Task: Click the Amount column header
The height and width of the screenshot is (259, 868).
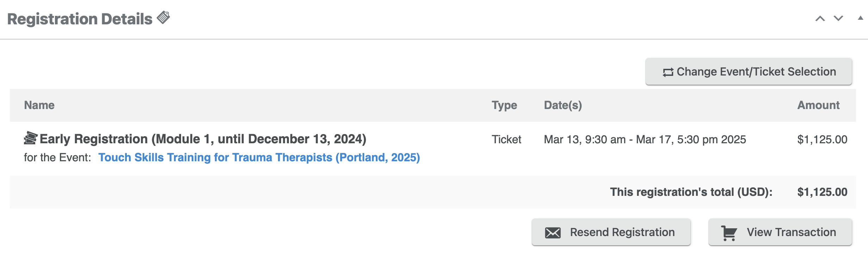Action: click(818, 105)
